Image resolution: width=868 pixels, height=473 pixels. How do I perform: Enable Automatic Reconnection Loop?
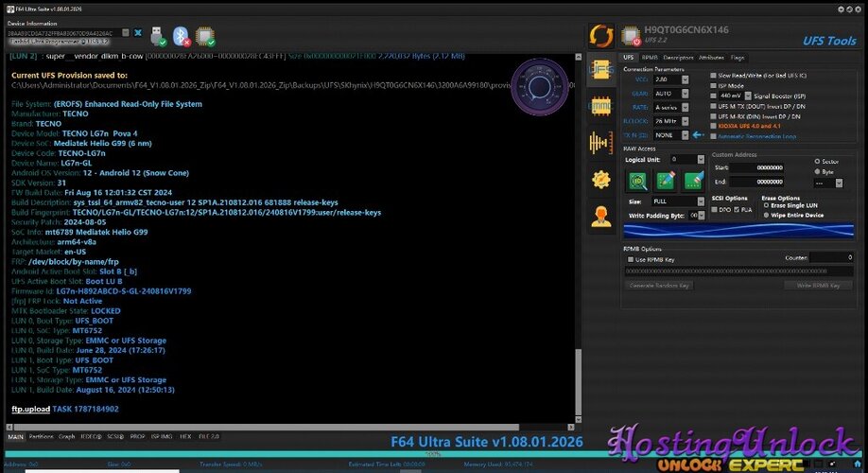[x=713, y=136]
